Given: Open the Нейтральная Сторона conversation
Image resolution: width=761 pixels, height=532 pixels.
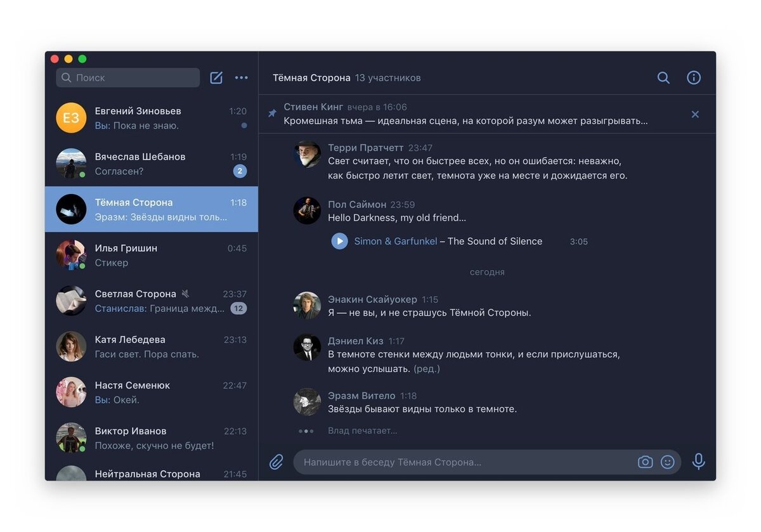Looking at the screenshot, I should point(152,471).
